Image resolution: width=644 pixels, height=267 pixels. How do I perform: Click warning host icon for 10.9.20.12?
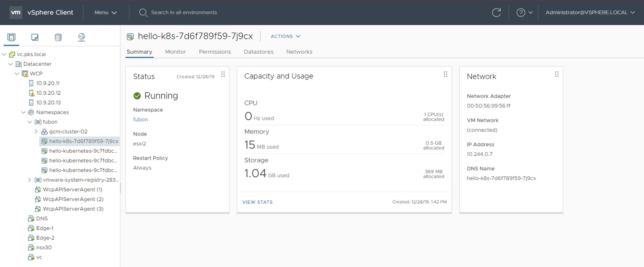31,93
